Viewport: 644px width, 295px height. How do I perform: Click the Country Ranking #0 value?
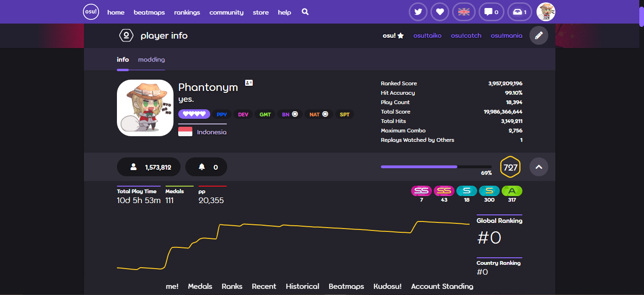tap(482, 272)
